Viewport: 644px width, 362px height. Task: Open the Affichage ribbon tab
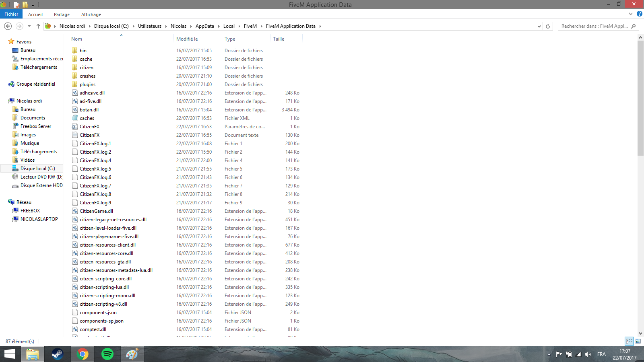91,14
